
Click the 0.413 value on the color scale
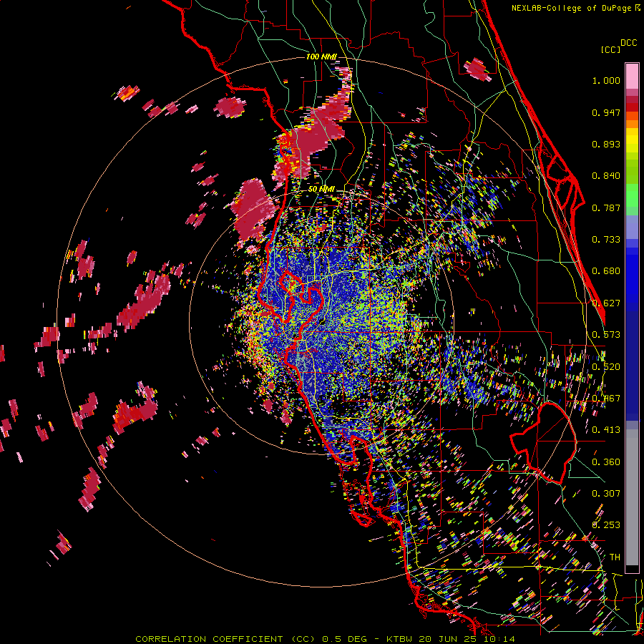(606, 430)
